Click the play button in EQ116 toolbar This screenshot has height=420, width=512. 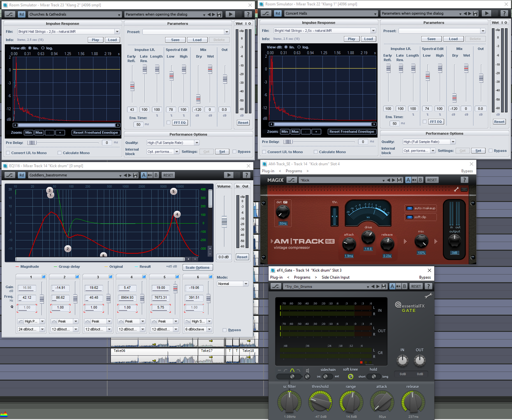pyautogui.click(x=229, y=175)
